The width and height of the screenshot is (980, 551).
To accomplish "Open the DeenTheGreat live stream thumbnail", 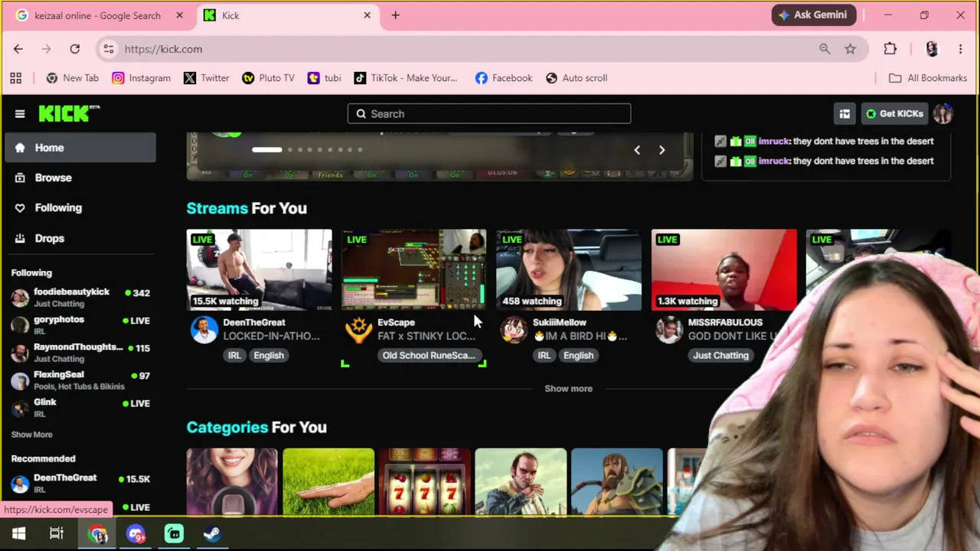I will tap(260, 270).
